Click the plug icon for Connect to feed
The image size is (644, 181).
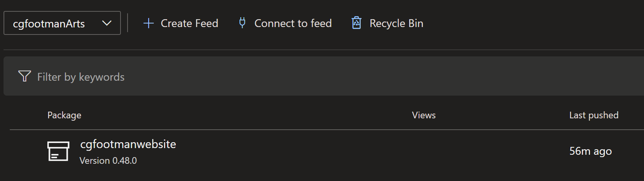pyautogui.click(x=242, y=23)
